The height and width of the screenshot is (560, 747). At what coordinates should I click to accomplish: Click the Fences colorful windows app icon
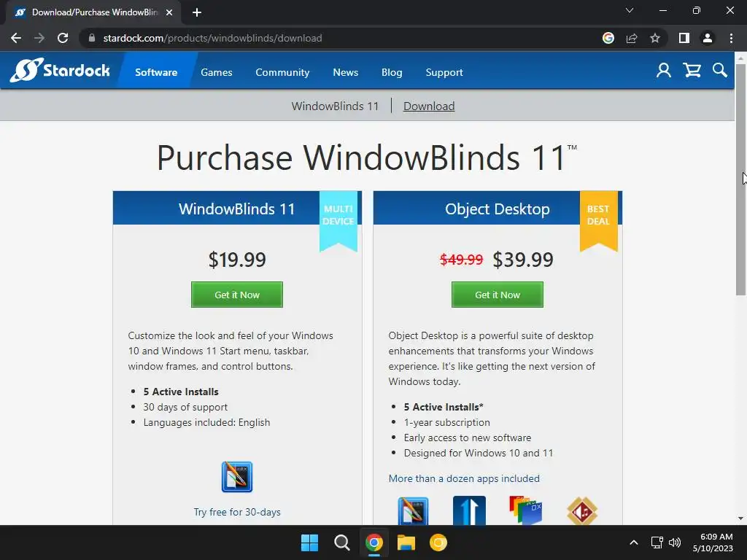click(525, 510)
